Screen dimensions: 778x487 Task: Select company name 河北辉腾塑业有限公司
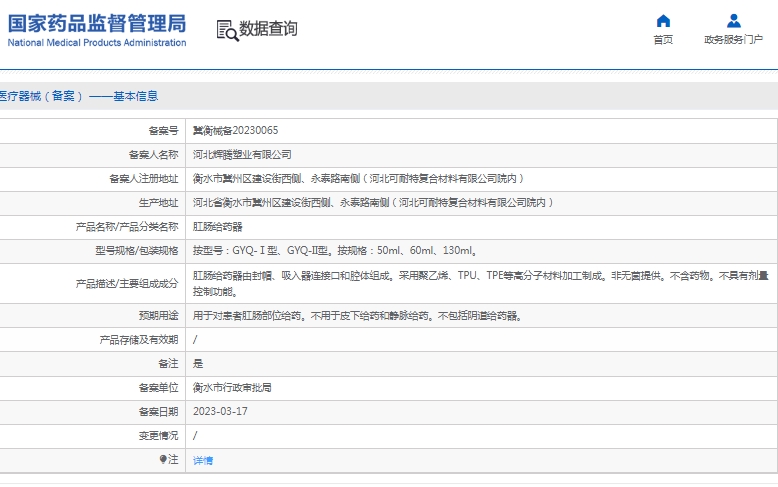(x=242, y=155)
